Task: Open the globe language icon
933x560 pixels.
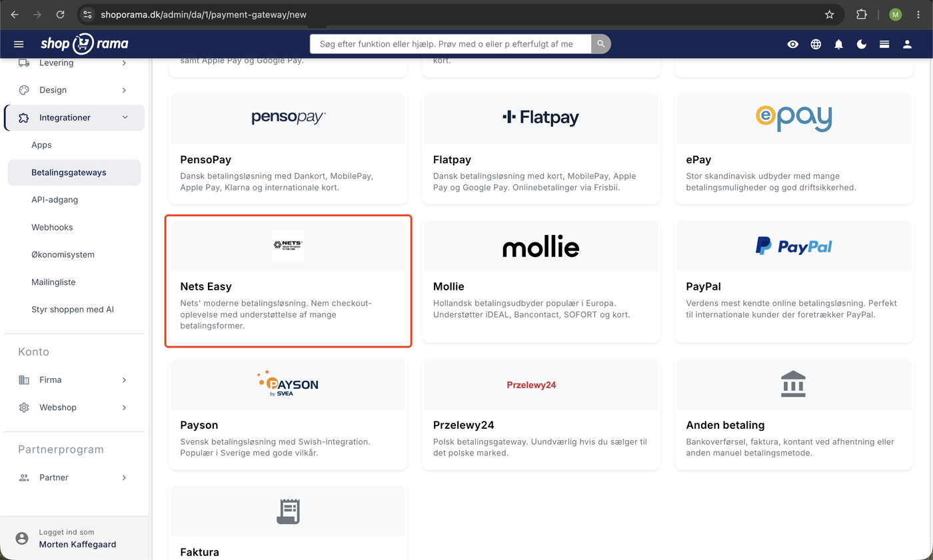Action: pyautogui.click(x=816, y=44)
